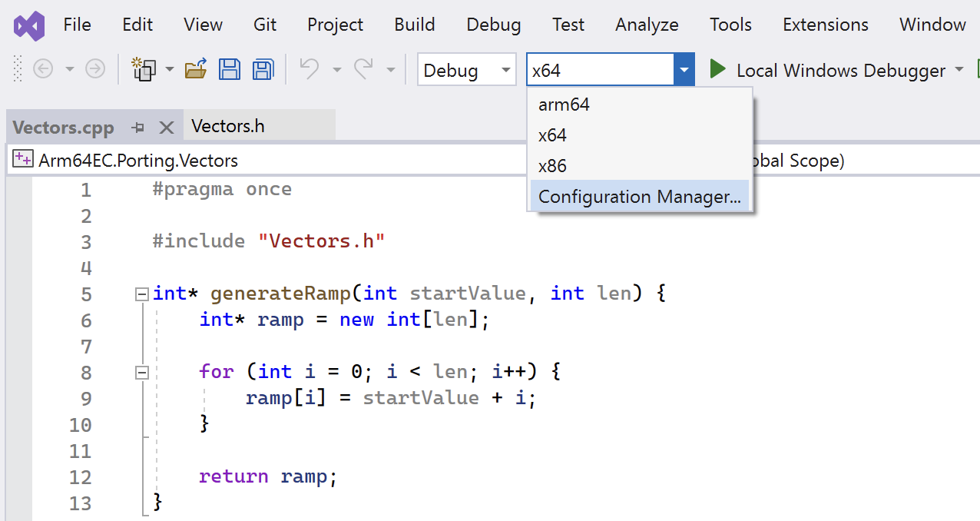Click the Visual Studio logo icon
Viewport: 980px width, 521px height.
tap(30, 26)
